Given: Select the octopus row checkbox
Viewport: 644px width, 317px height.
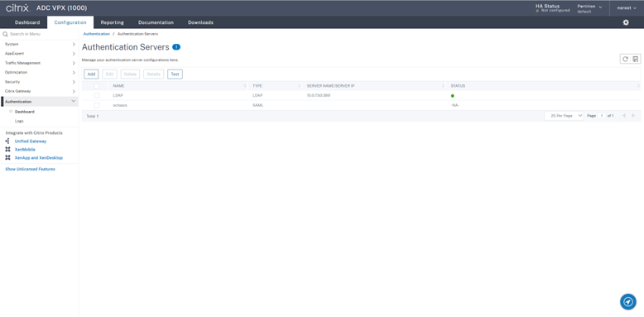Looking at the screenshot, I should [x=97, y=105].
